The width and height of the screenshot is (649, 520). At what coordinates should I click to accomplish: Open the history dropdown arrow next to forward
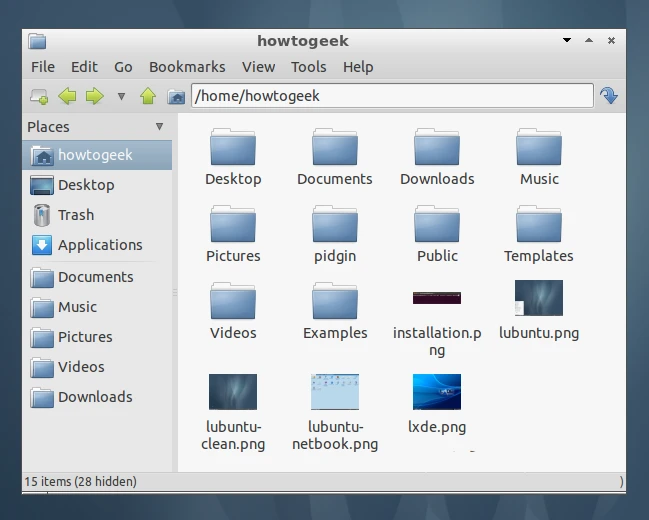click(x=121, y=96)
